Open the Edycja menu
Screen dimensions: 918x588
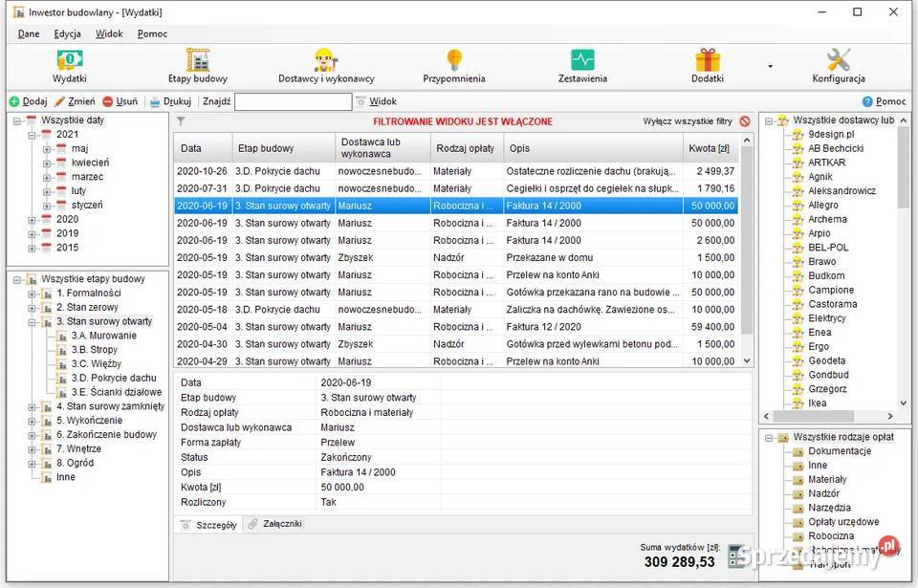(67, 33)
